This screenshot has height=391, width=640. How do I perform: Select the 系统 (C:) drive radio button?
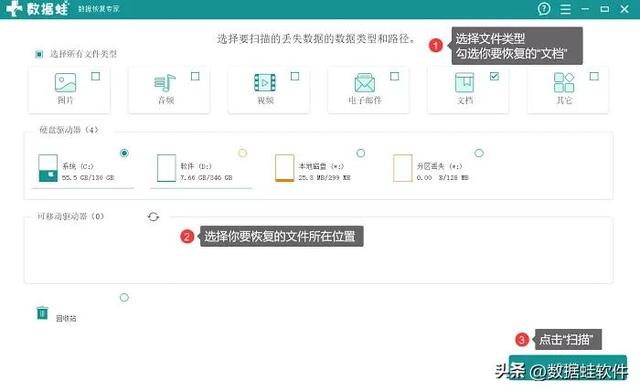click(x=124, y=153)
